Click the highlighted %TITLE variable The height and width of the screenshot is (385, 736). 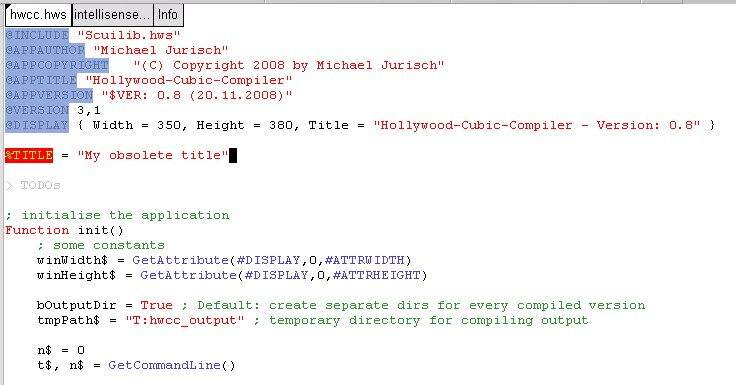(29, 155)
